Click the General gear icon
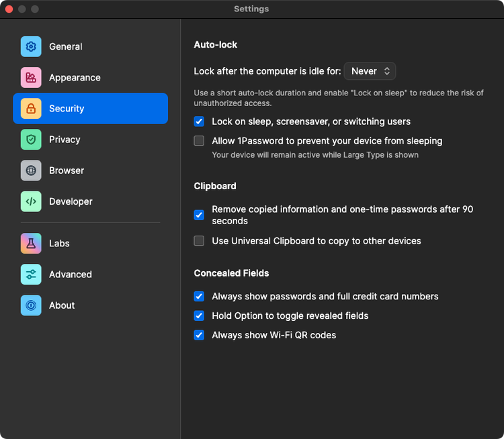Image resolution: width=504 pixels, height=439 pixels. [31, 47]
